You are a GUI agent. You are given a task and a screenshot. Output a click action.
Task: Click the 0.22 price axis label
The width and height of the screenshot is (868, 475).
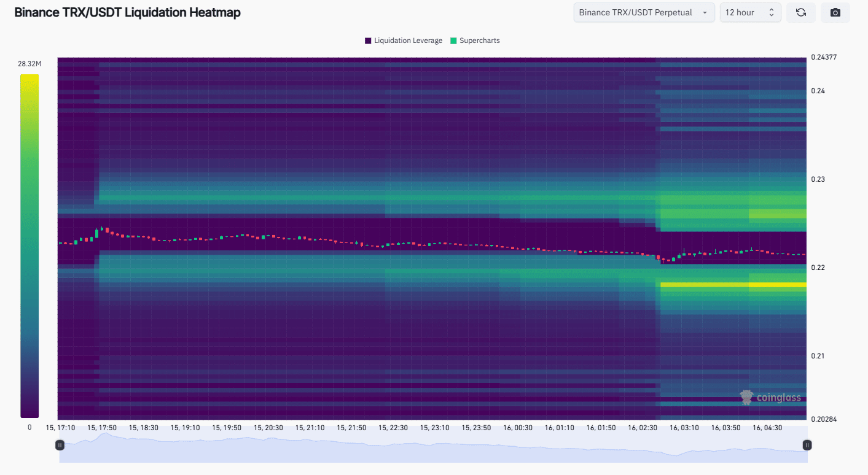[818, 268]
